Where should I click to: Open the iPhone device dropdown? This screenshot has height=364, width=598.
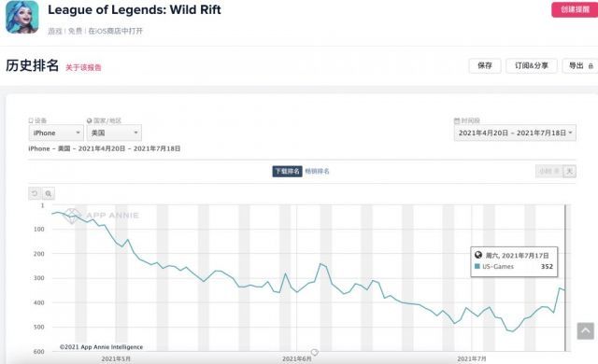tap(56, 133)
